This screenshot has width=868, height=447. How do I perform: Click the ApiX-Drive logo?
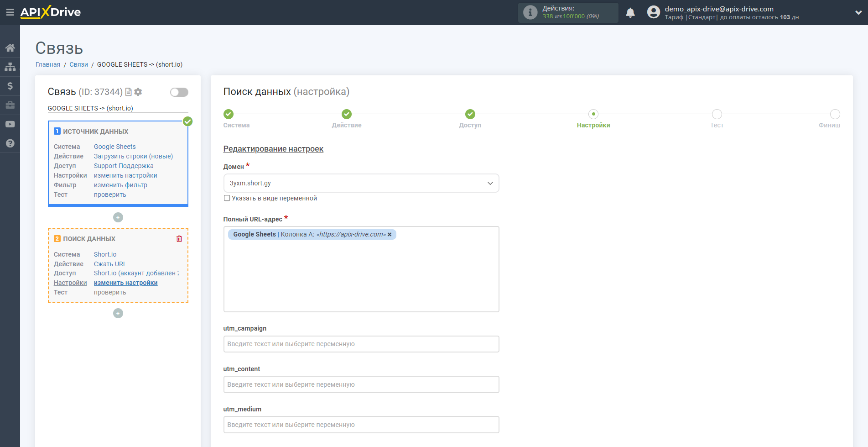[51, 12]
